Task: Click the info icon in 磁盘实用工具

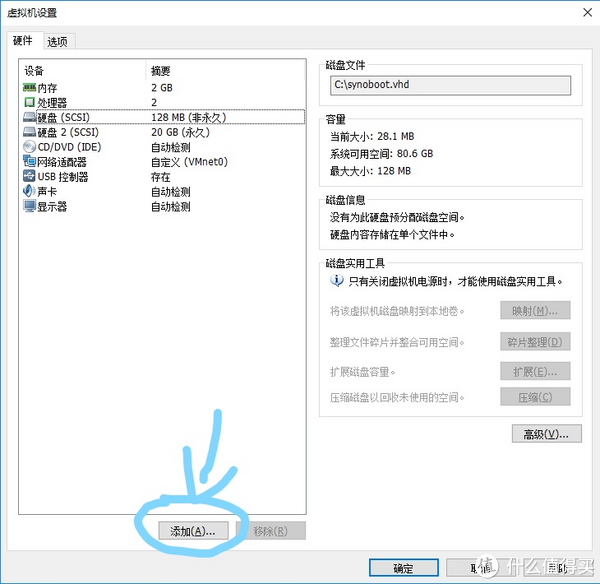Action: (x=337, y=281)
